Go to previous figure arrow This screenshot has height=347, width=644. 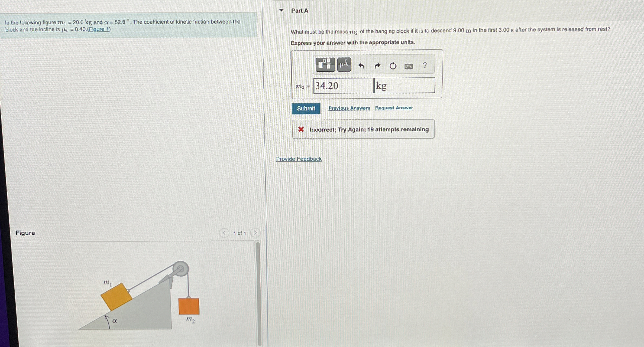(224, 233)
